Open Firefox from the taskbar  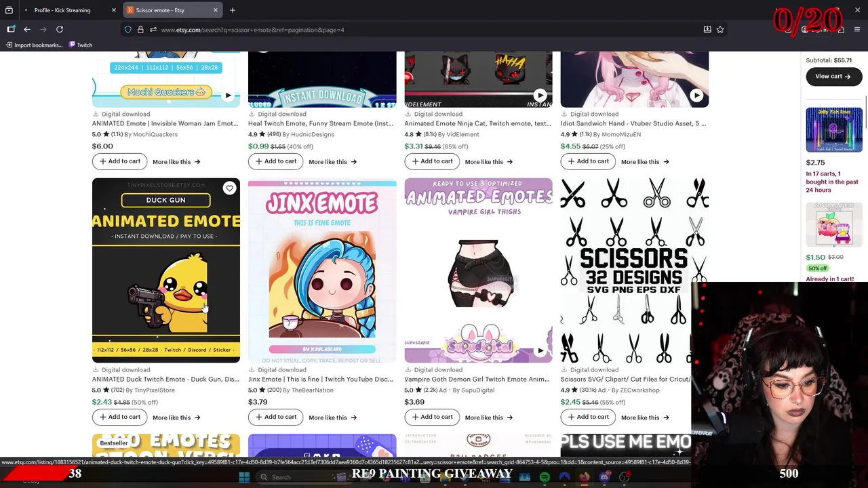pyautogui.click(x=584, y=477)
